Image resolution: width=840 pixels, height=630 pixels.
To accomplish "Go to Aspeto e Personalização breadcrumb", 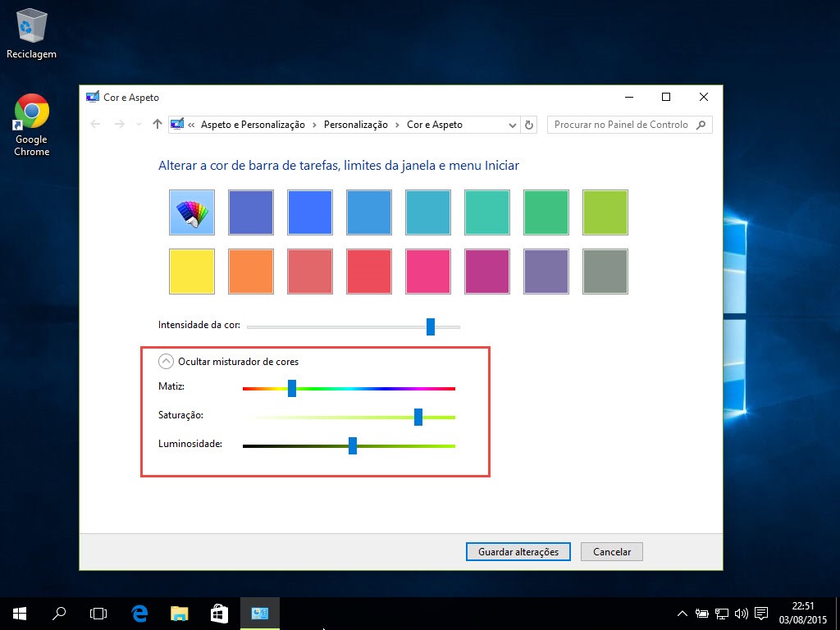I will (253, 125).
